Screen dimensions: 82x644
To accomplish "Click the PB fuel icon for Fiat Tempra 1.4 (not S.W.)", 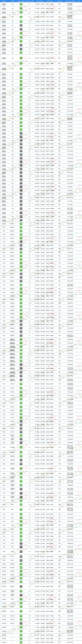I will tap(21, 447).
